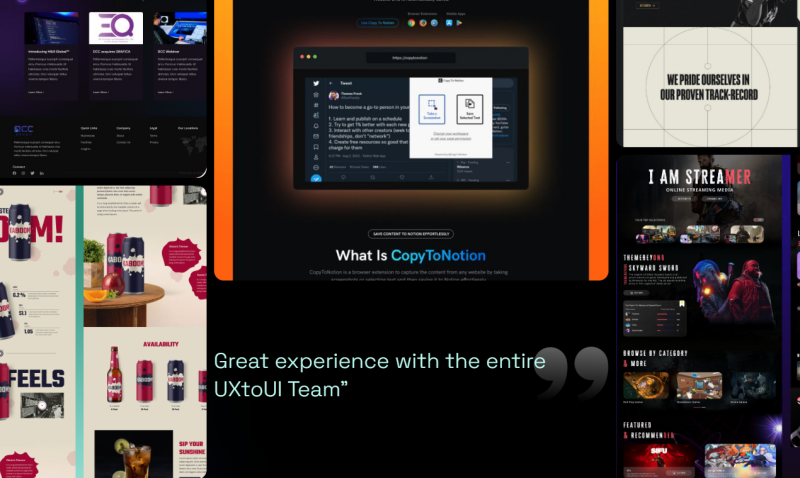Click 'Our Locations' footer heading
This screenshot has width=800, height=478.
tap(188, 128)
